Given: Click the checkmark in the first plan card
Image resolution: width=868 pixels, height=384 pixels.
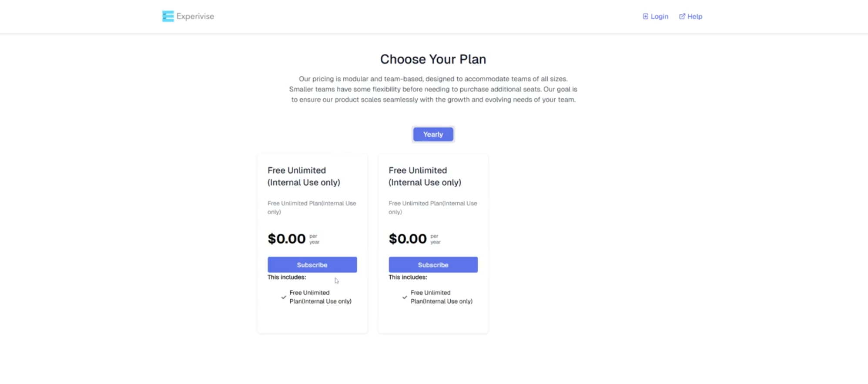Looking at the screenshot, I should tap(284, 297).
